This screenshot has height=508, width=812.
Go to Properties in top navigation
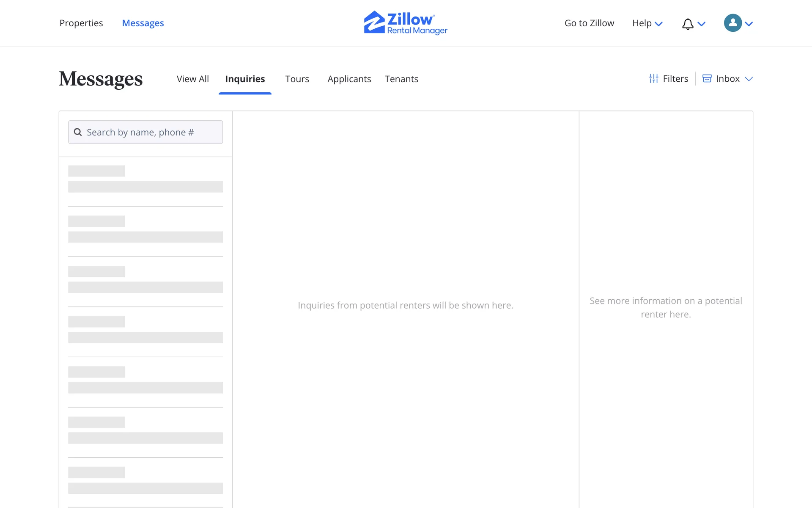click(81, 23)
